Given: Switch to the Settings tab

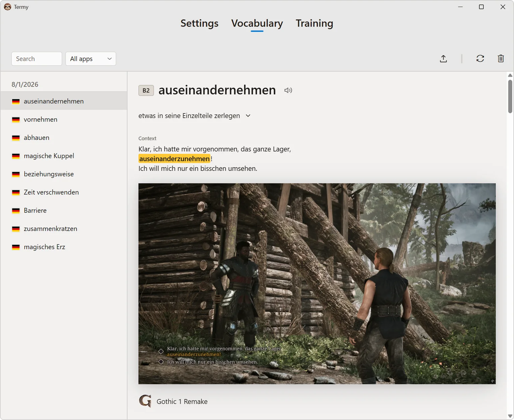Looking at the screenshot, I should (x=199, y=23).
